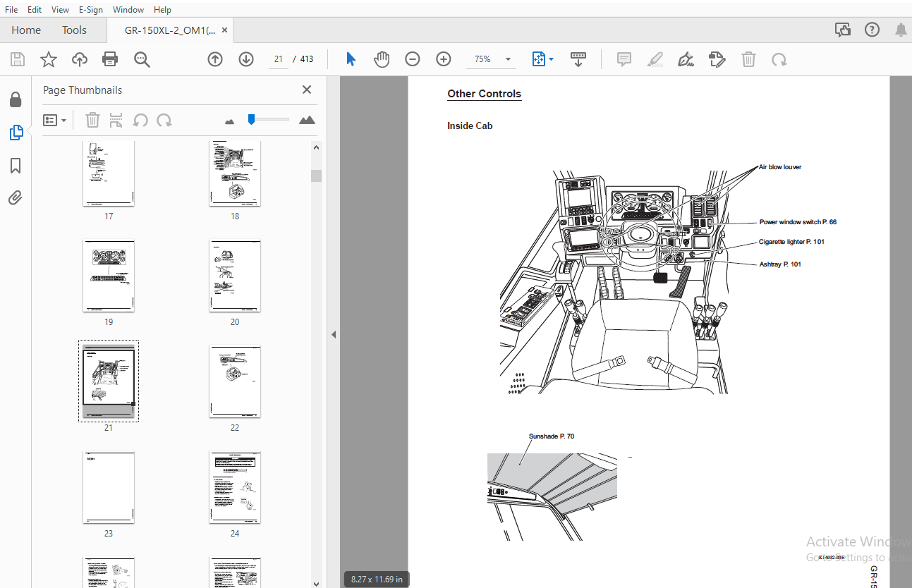The image size is (912, 588).
Task: Click the cloud upload icon
Action: tap(80, 59)
